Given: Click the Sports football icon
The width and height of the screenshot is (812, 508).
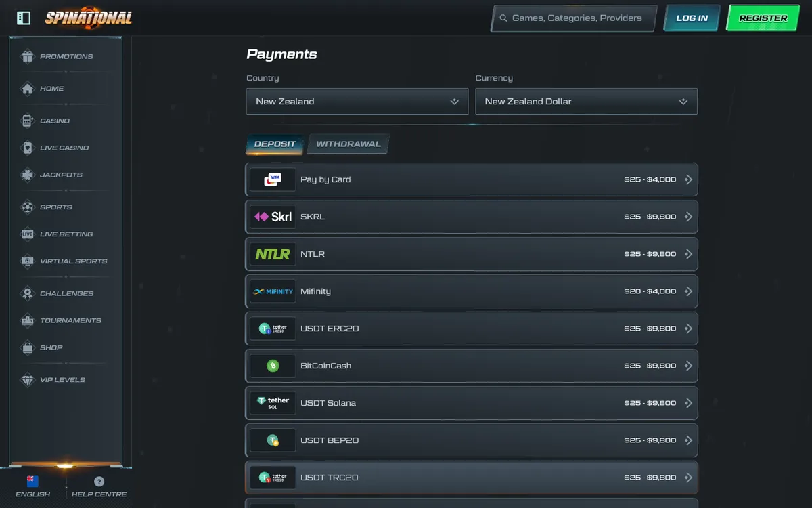Looking at the screenshot, I should [28, 207].
